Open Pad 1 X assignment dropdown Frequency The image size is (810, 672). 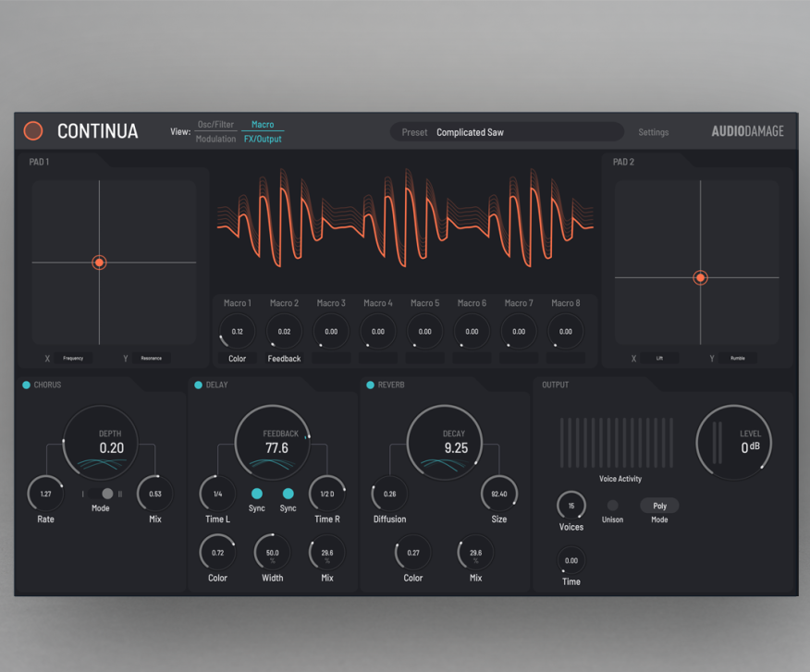73,358
